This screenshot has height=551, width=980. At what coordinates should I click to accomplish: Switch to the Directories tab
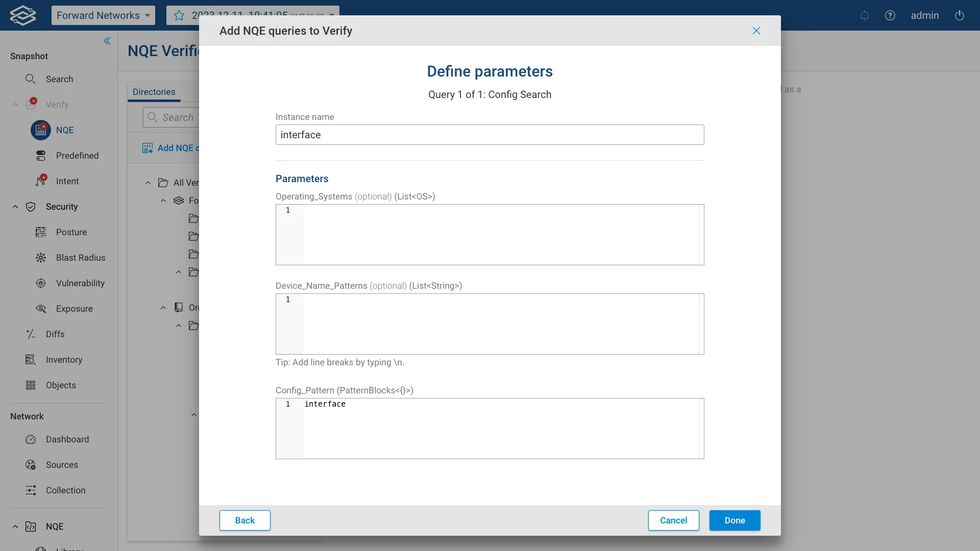pos(154,92)
